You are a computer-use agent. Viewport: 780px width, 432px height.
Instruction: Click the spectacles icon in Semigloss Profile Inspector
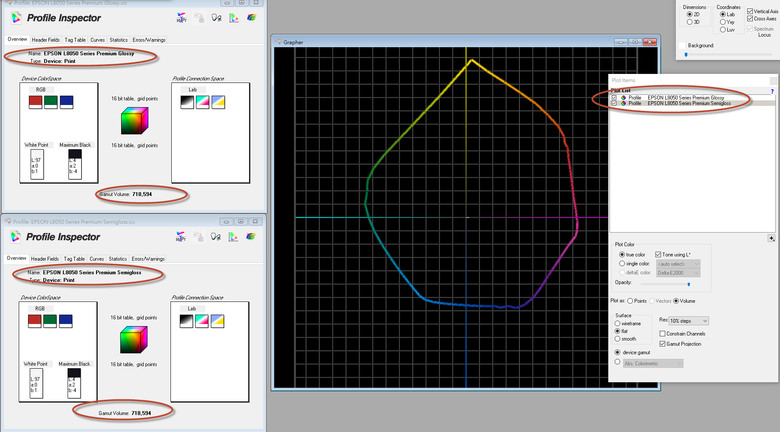[x=215, y=237]
